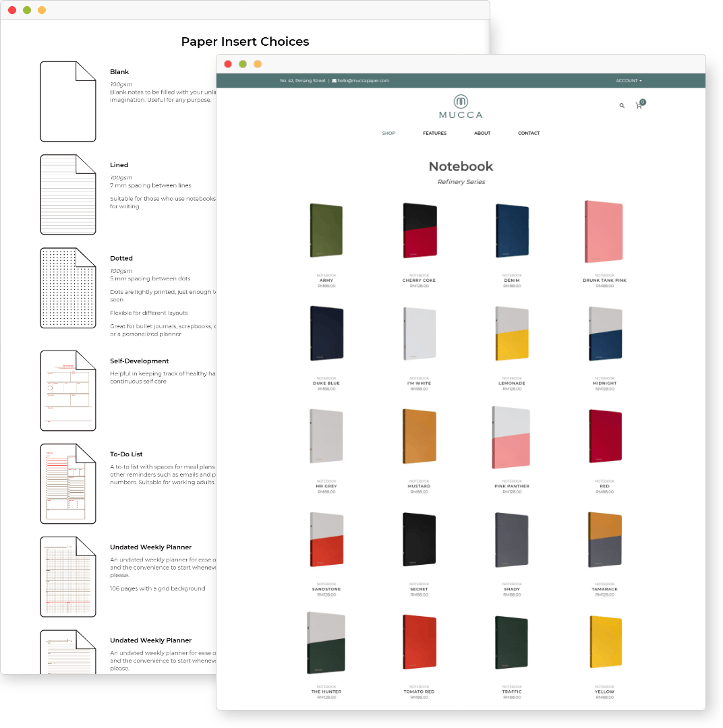723x728 pixels.
Task: Open the Midnight notebook thumbnail
Action: coord(605,333)
